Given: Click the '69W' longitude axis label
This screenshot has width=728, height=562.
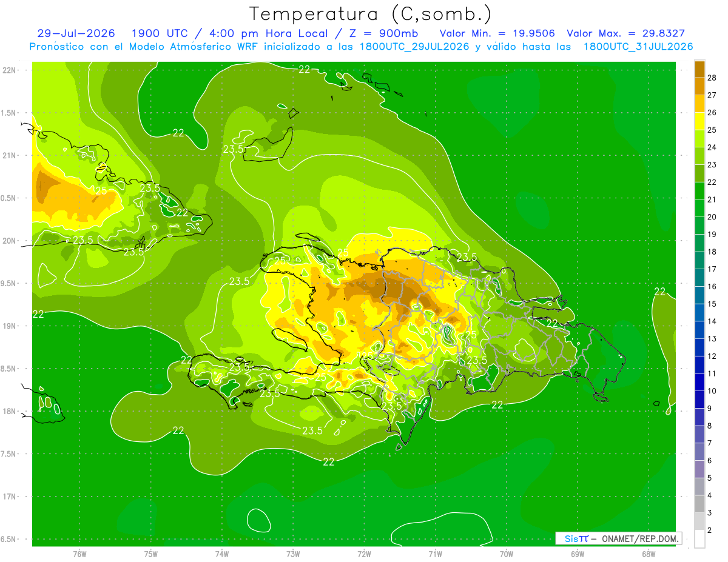Looking at the screenshot, I should (578, 554).
